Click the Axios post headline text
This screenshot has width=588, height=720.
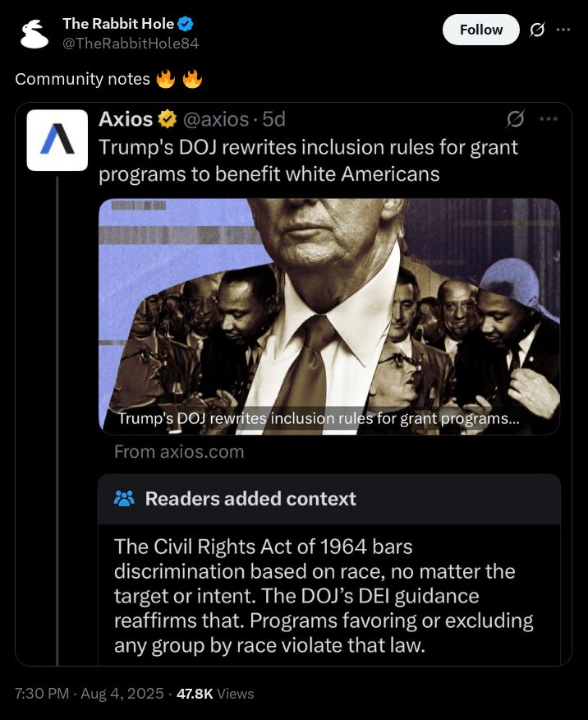click(308, 161)
